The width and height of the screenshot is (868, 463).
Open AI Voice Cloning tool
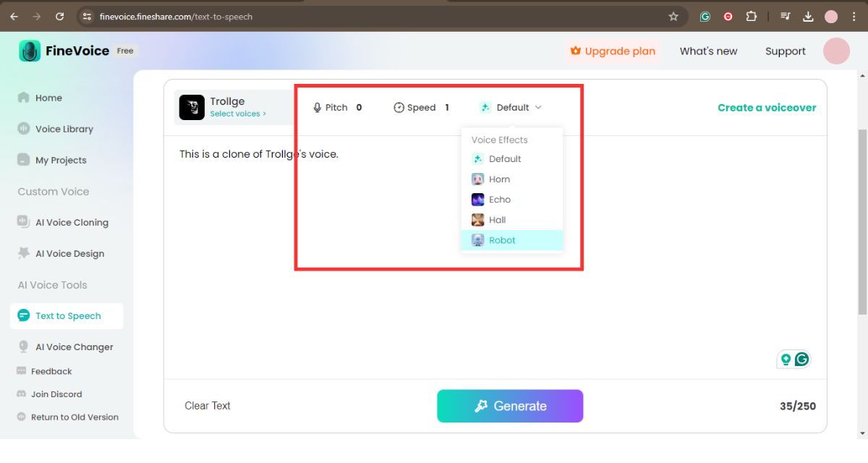72,222
